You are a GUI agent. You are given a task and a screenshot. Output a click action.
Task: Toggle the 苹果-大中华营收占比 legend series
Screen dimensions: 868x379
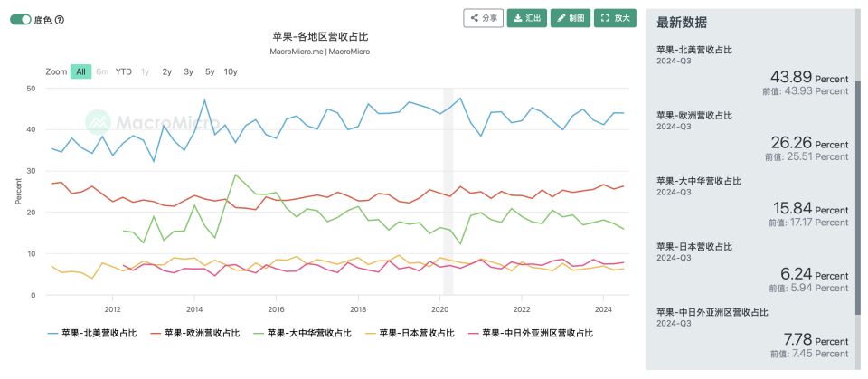pyautogui.click(x=303, y=333)
